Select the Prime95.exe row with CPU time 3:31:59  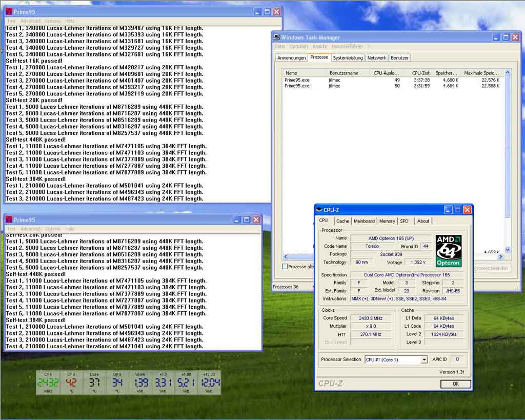coord(393,86)
